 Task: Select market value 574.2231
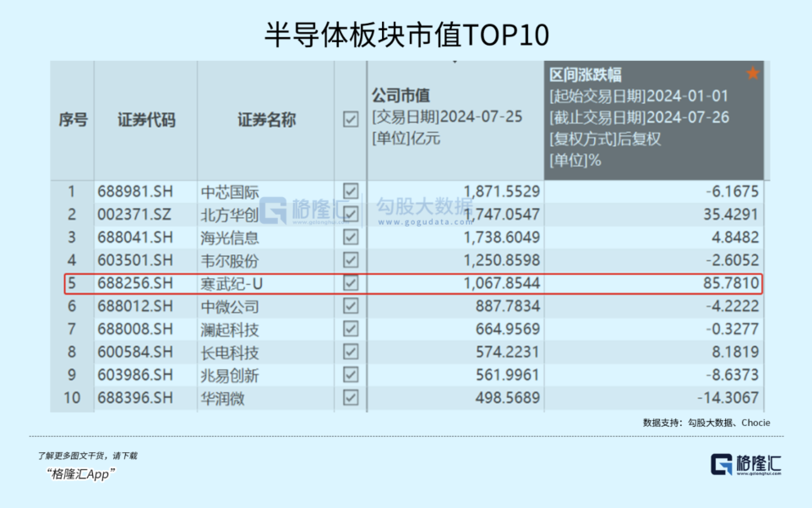[508, 352]
